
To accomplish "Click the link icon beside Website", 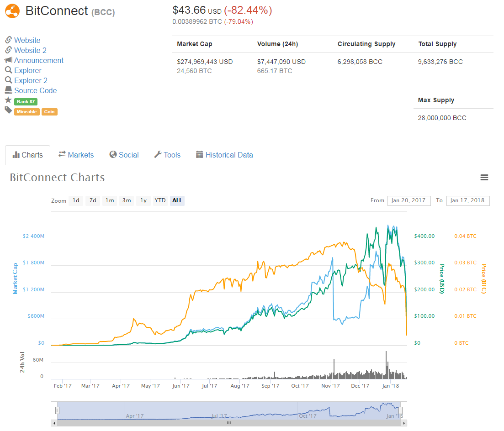I will click(8, 40).
